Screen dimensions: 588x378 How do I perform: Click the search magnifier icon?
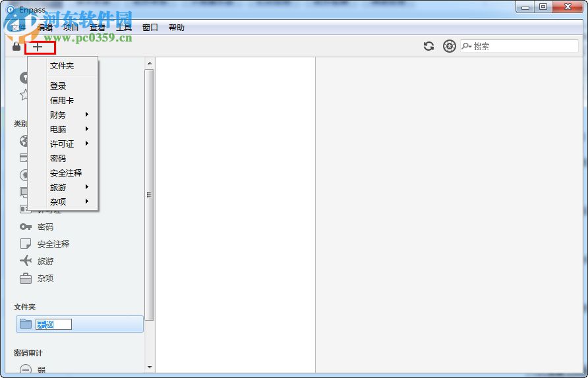(x=466, y=46)
